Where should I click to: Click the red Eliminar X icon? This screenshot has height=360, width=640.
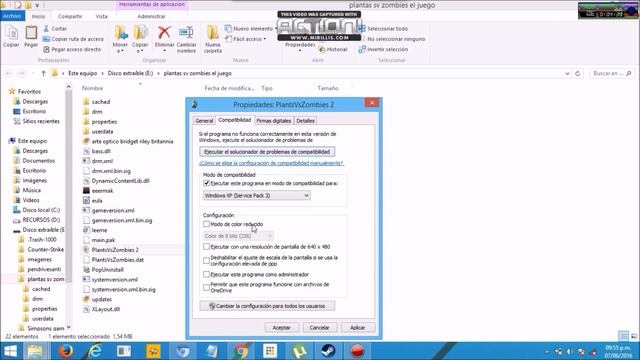click(x=164, y=38)
